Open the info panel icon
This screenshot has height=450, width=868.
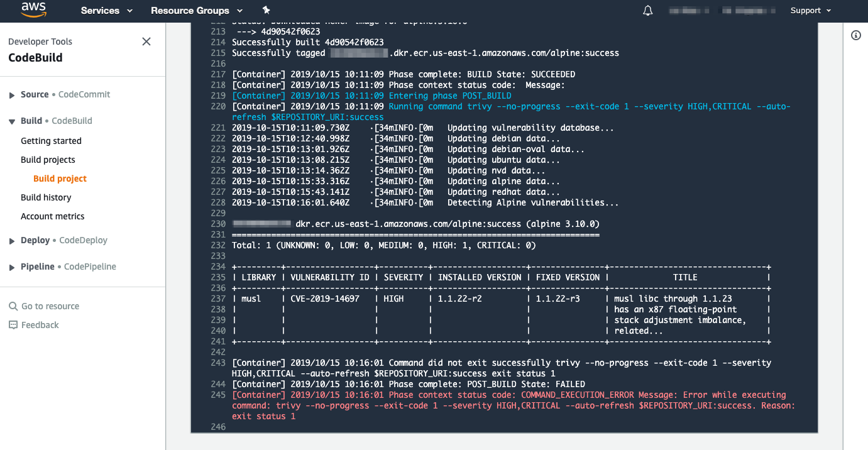(856, 35)
